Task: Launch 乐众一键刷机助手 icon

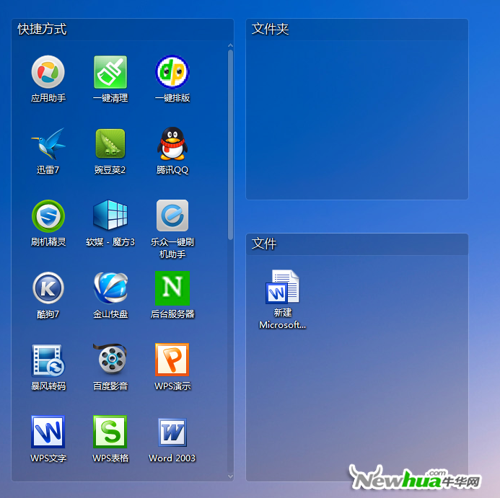Action: coord(172,215)
